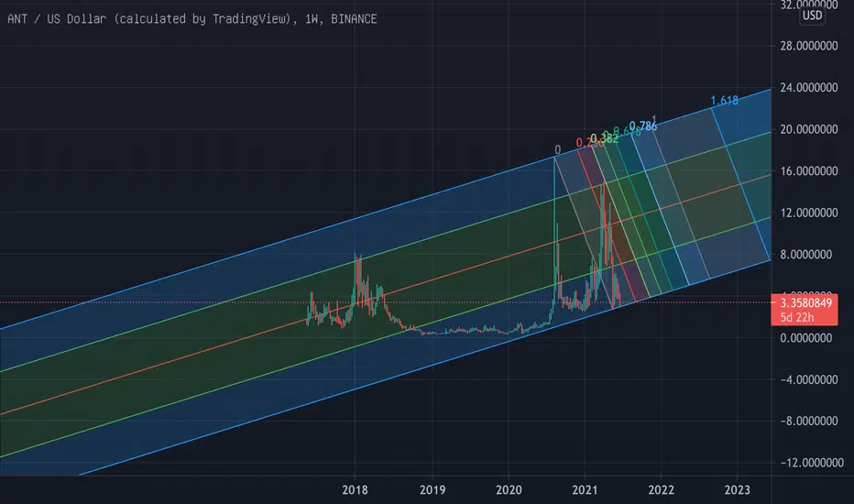Click the 0.0000000 price axis label

pos(806,338)
